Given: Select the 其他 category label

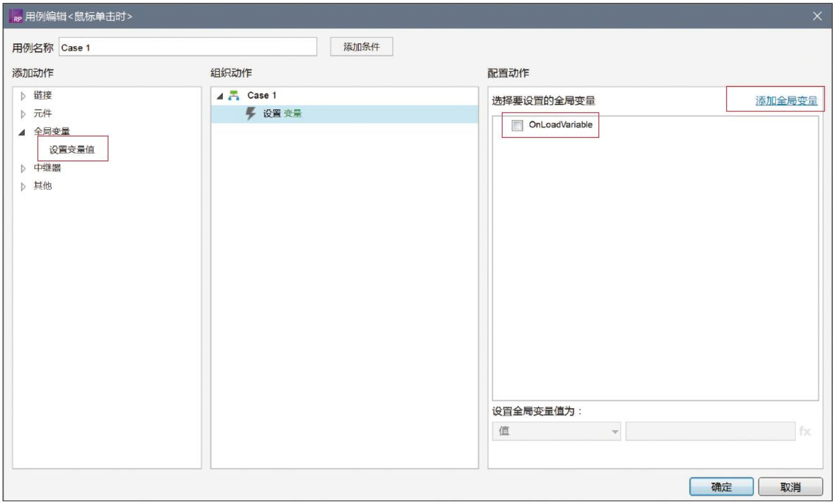Looking at the screenshot, I should pyautogui.click(x=43, y=186).
